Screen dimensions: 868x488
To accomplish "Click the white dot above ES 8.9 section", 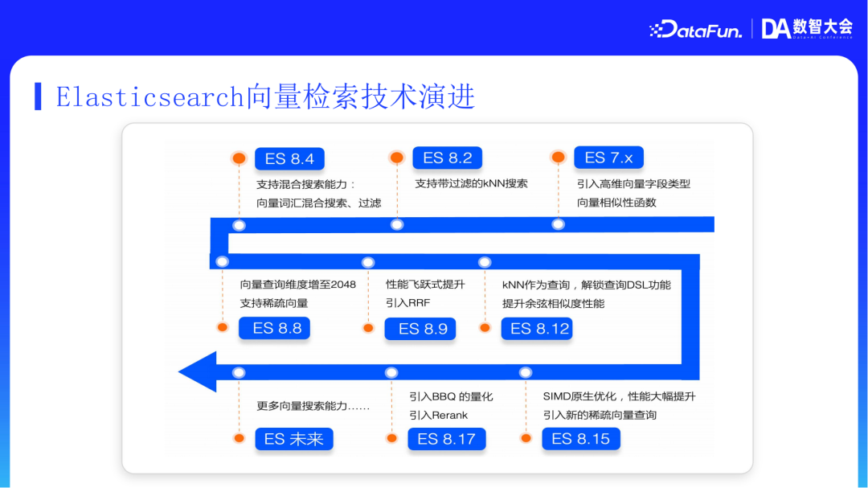I will pos(369,261).
